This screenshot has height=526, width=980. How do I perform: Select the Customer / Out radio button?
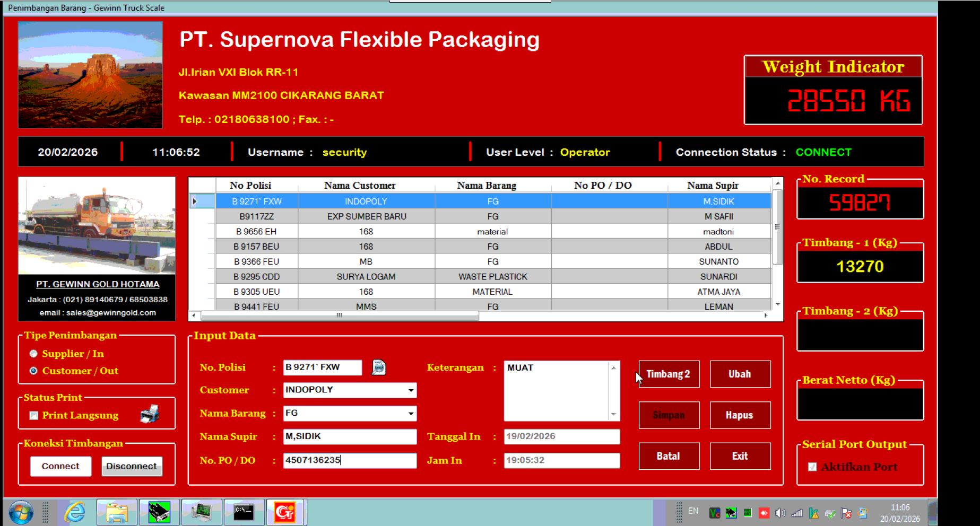pos(33,371)
